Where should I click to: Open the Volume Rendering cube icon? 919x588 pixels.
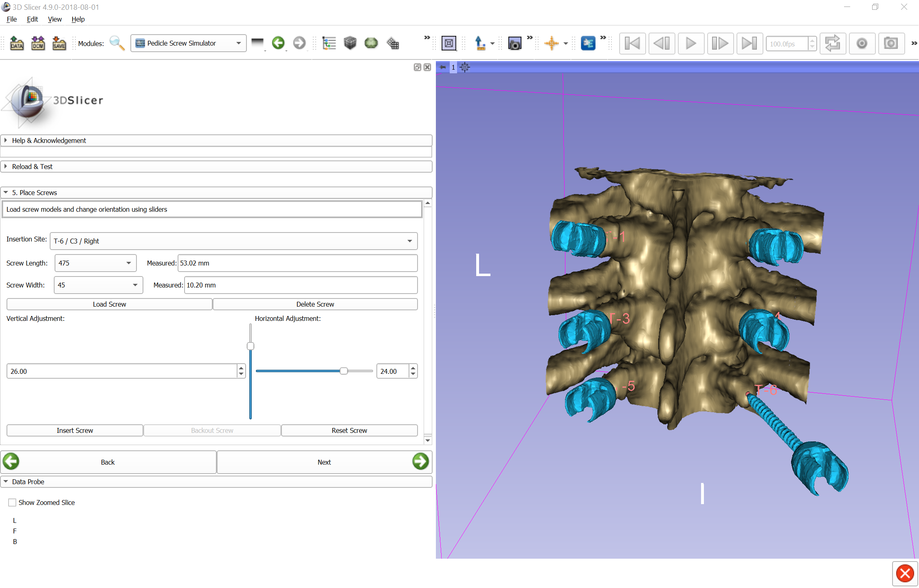point(350,43)
